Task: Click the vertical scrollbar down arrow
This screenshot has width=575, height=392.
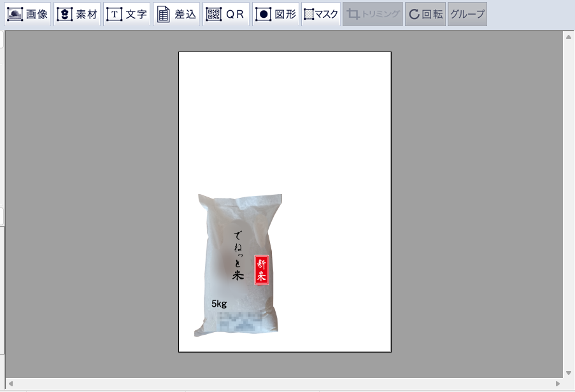Action: click(568, 372)
